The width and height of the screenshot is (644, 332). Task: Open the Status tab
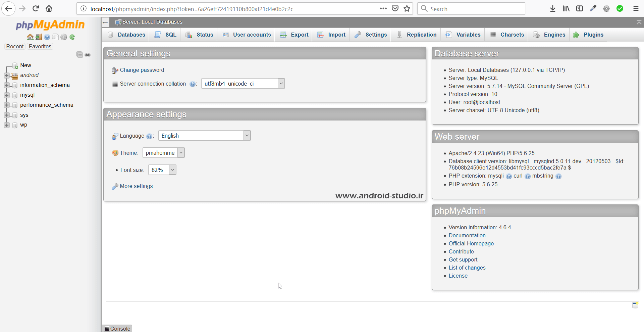[199, 35]
